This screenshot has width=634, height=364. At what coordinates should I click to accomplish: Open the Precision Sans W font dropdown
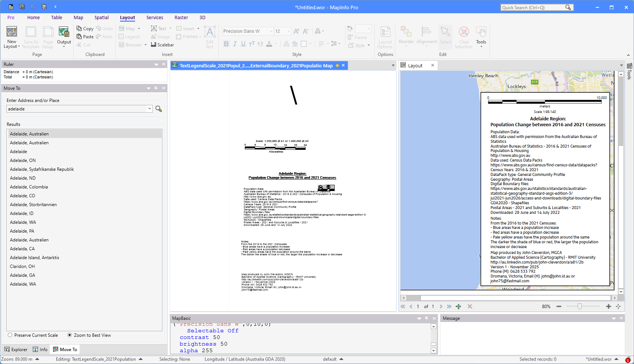(271, 31)
